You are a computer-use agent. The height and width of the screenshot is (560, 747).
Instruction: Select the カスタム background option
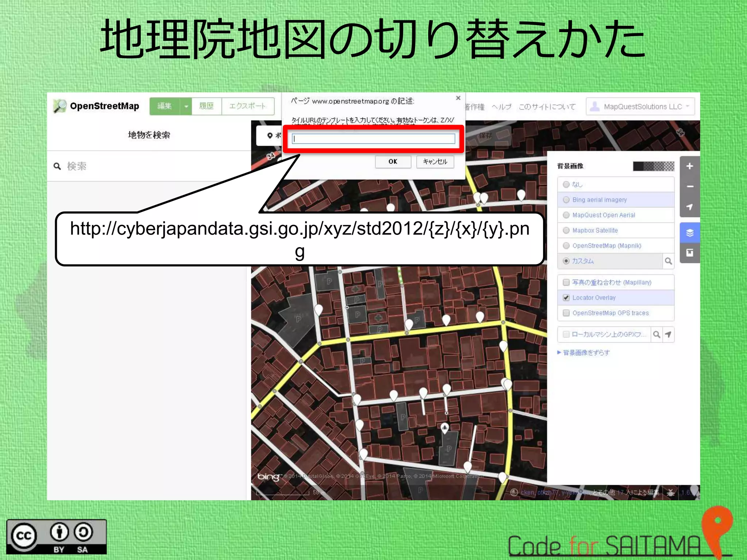tap(610, 261)
